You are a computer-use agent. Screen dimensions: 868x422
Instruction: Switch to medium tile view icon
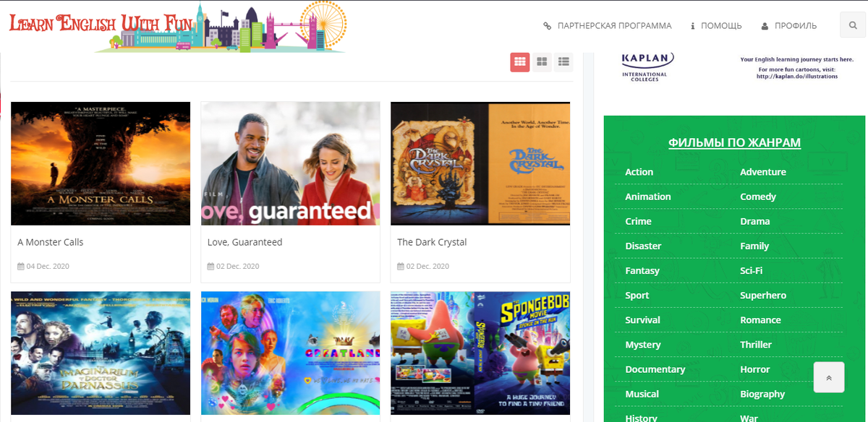542,62
